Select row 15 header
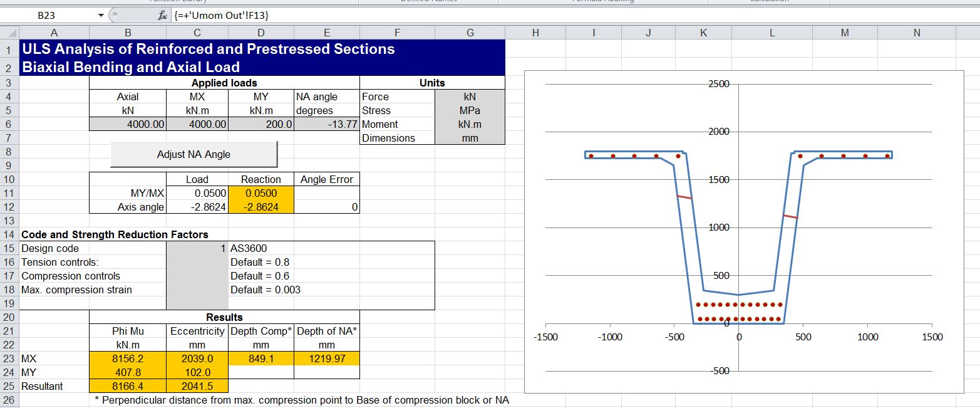The image size is (980, 408). pos(9,248)
